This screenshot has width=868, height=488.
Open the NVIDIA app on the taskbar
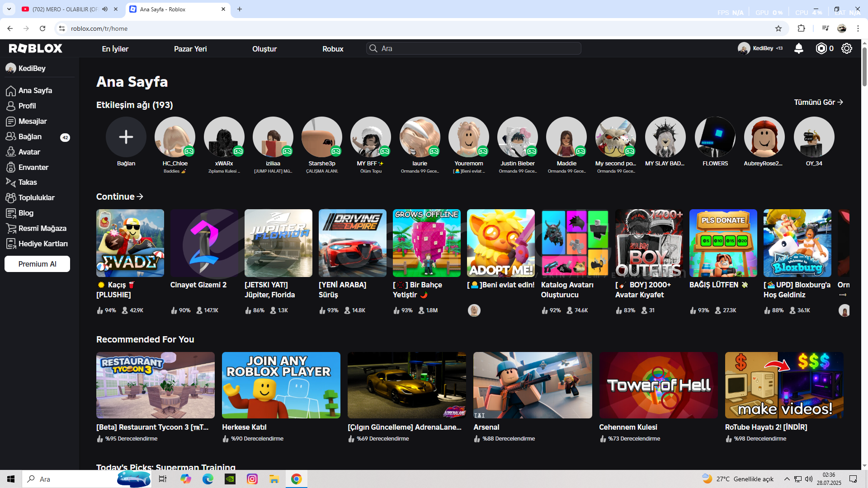[x=230, y=479]
